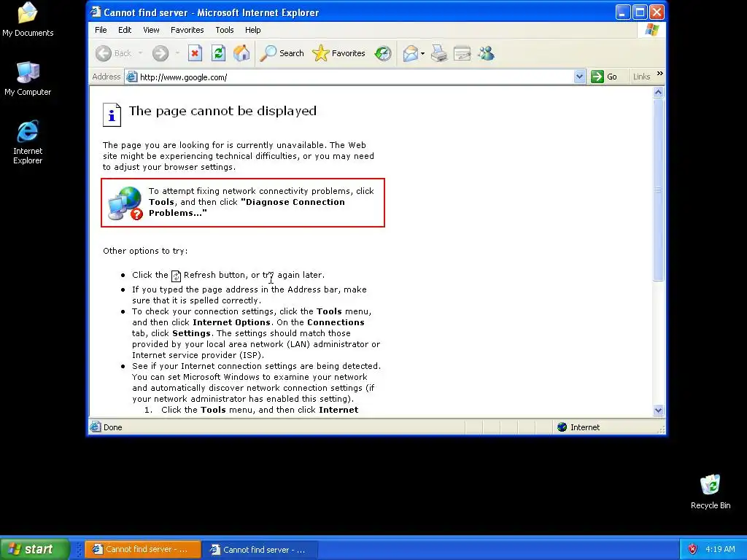
Task: Open the File menu
Action: pos(101,30)
